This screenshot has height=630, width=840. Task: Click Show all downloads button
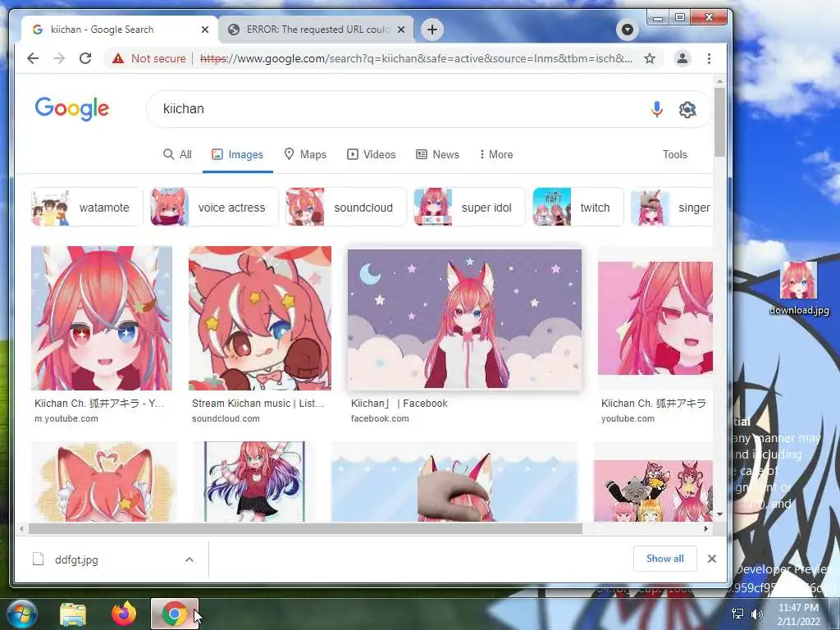click(664, 559)
